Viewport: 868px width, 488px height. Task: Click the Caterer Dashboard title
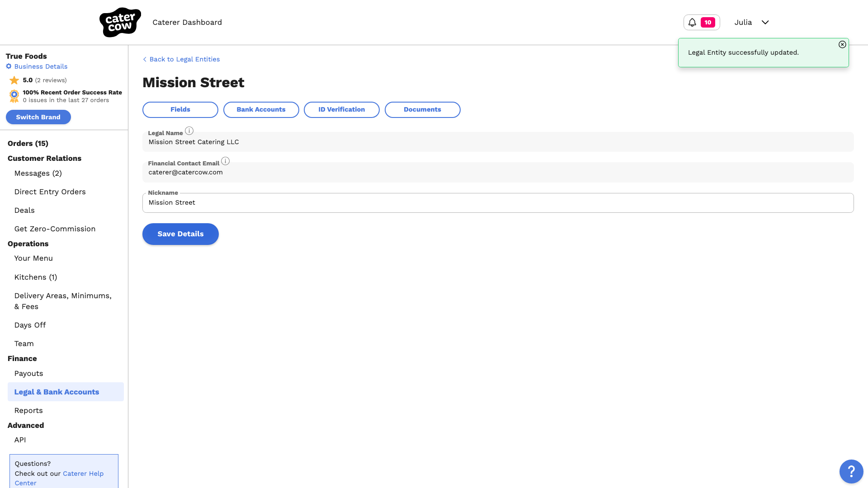point(187,23)
